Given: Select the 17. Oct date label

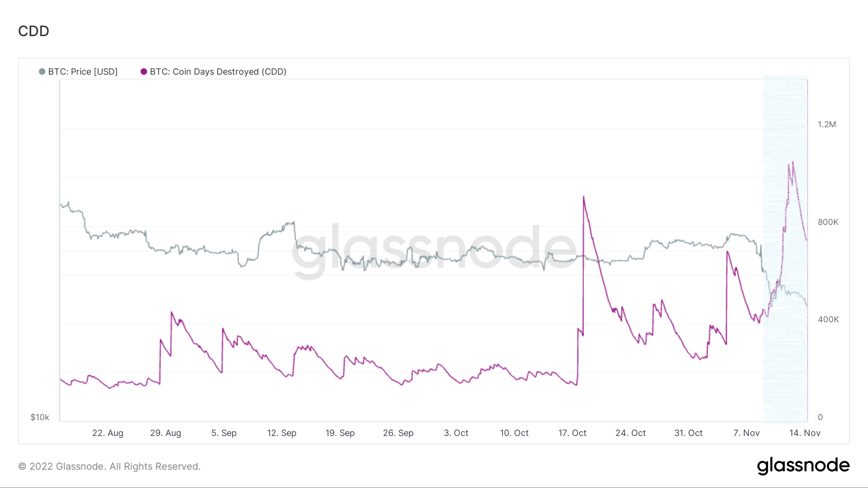Looking at the screenshot, I should (x=572, y=433).
